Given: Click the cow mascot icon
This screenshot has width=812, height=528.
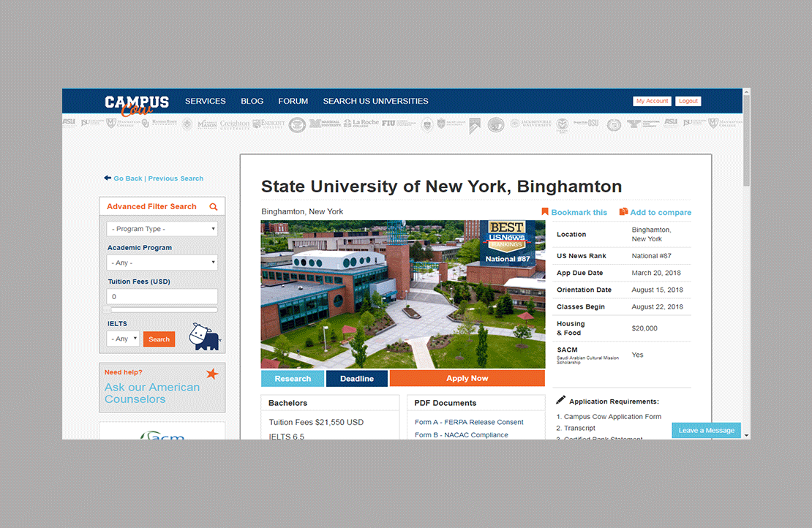Looking at the screenshot, I should [204, 337].
